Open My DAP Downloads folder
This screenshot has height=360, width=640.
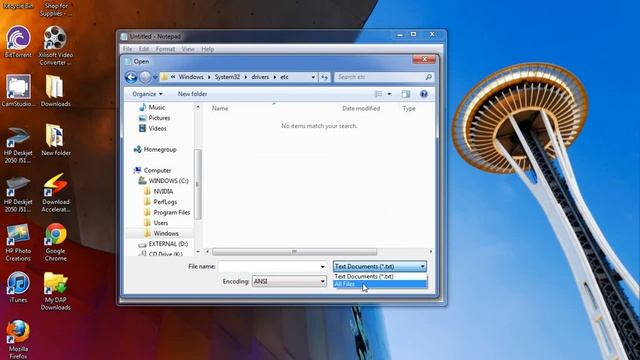click(56, 290)
